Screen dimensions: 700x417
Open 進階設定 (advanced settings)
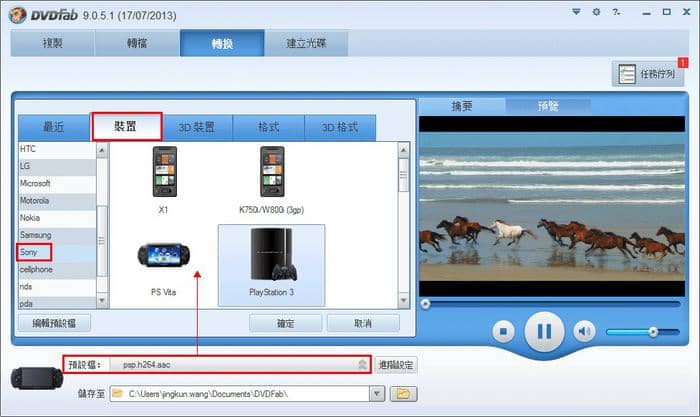396,365
